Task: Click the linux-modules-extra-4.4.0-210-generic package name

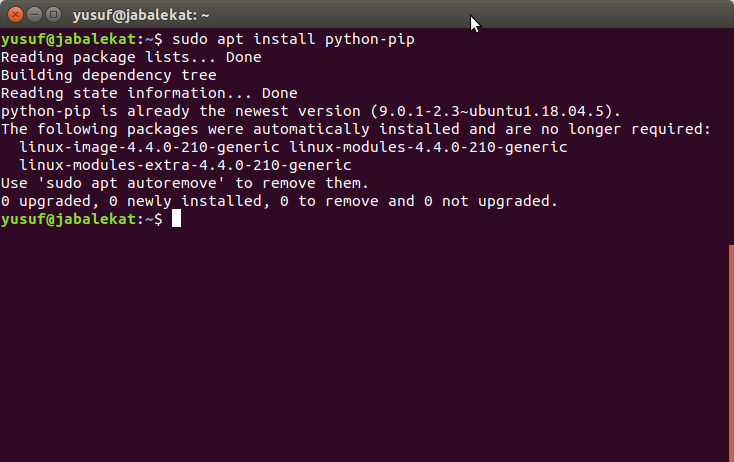Action: pos(185,165)
